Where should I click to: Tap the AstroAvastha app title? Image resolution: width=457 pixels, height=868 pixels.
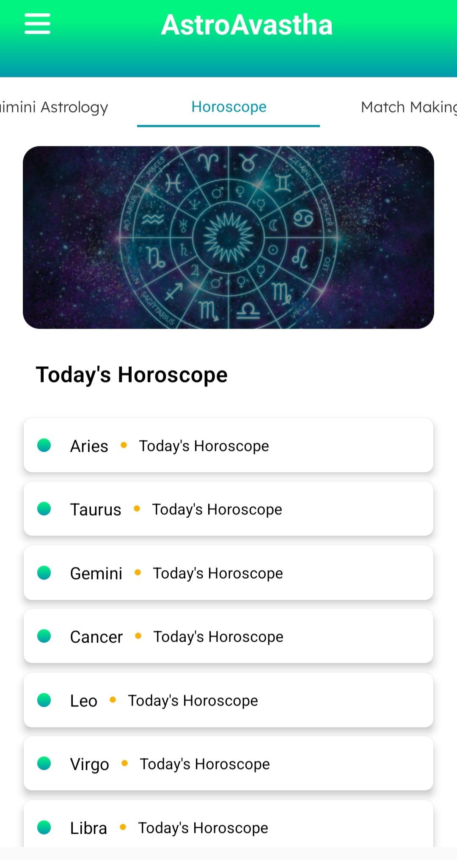(x=247, y=25)
